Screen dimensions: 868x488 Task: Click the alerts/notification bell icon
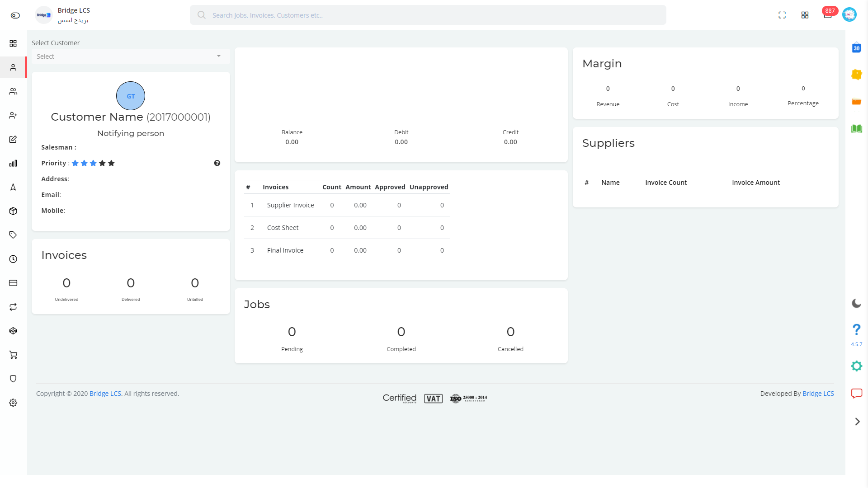(x=828, y=15)
